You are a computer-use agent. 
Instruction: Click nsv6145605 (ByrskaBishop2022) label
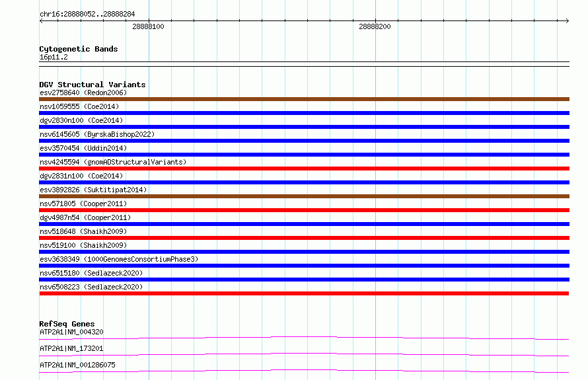click(x=97, y=134)
